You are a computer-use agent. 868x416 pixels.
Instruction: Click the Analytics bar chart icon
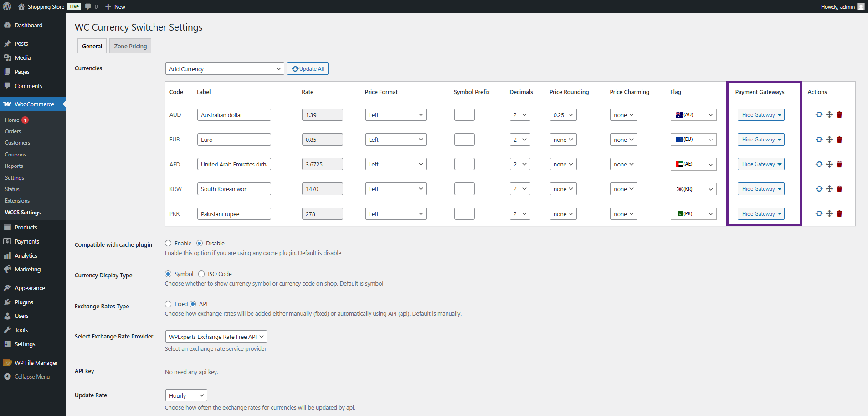[x=7, y=255]
